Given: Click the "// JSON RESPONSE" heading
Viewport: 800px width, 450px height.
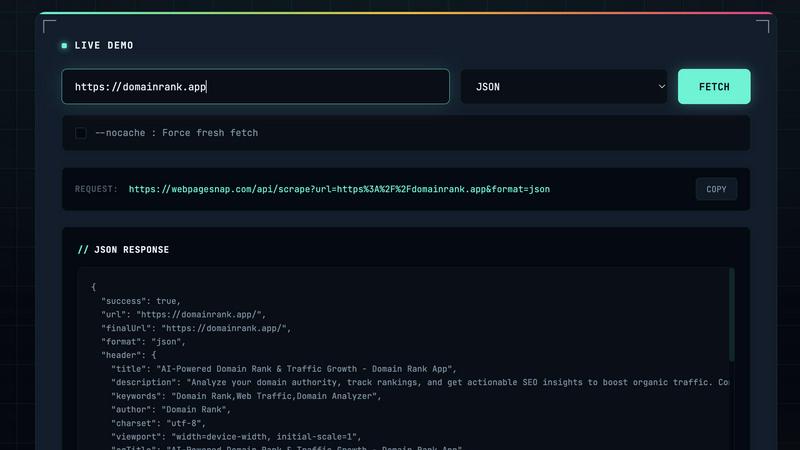Looking at the screenshot, I should 123,249.
